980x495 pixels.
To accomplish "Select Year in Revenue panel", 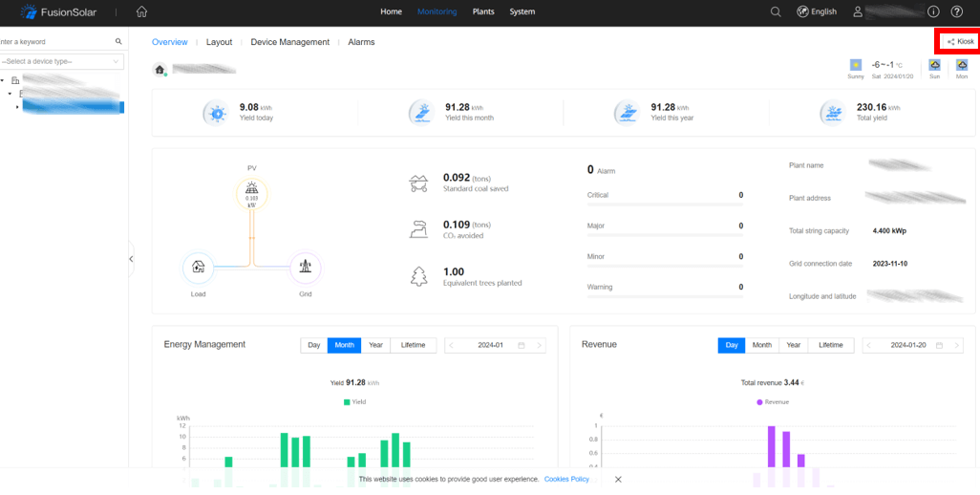I will (x=793, y=345).
